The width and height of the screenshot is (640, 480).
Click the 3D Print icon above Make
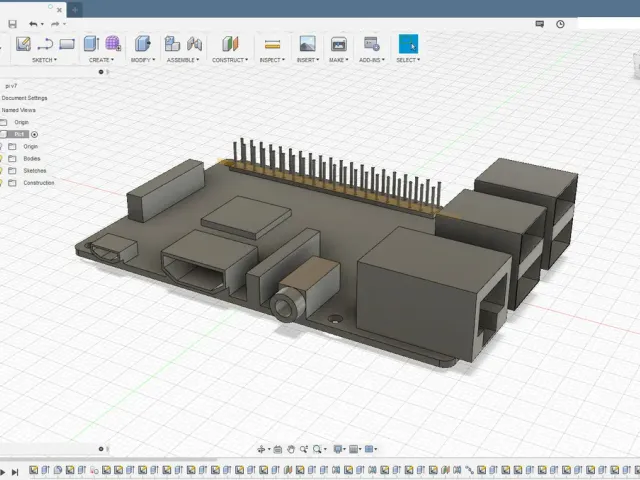point(338,44)
